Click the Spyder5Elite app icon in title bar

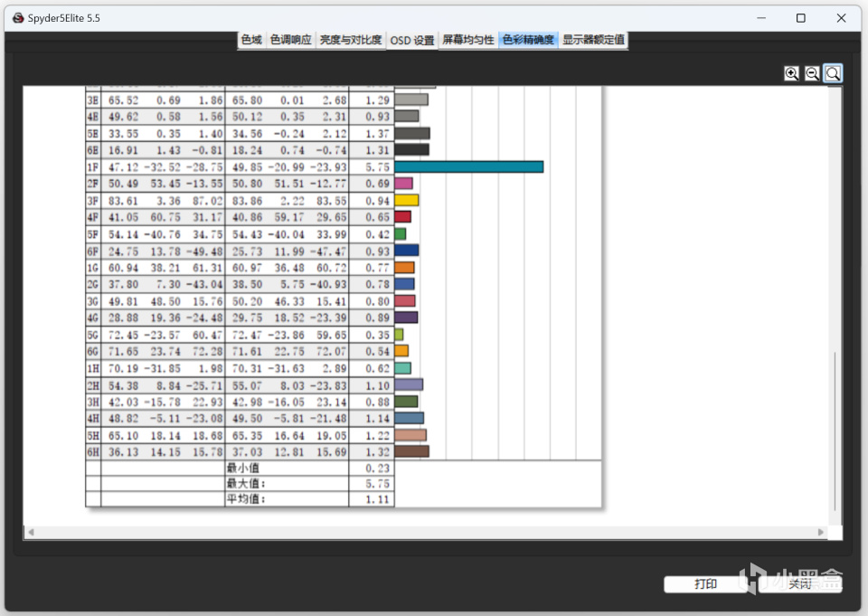click(x=18, y=18)
